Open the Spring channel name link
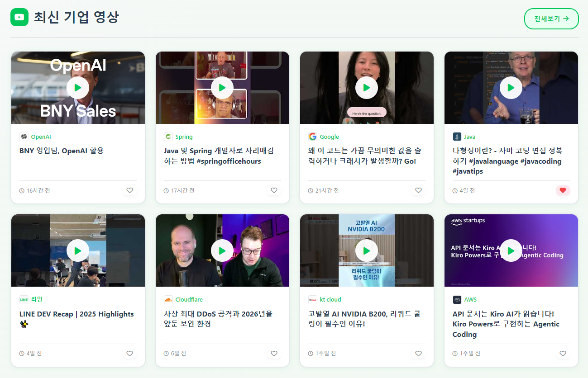 click(184, 137)
